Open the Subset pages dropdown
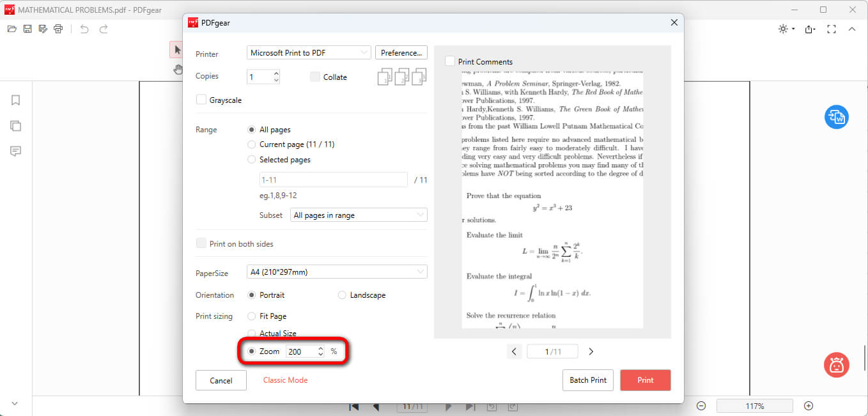The width and height of the screenshot is (868, 416). point(358,215)
